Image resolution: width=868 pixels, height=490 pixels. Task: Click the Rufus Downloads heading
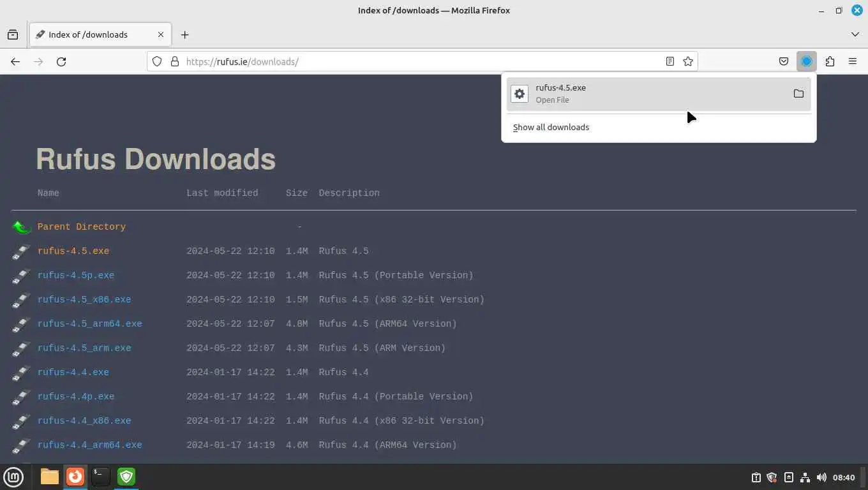(156, 159)
